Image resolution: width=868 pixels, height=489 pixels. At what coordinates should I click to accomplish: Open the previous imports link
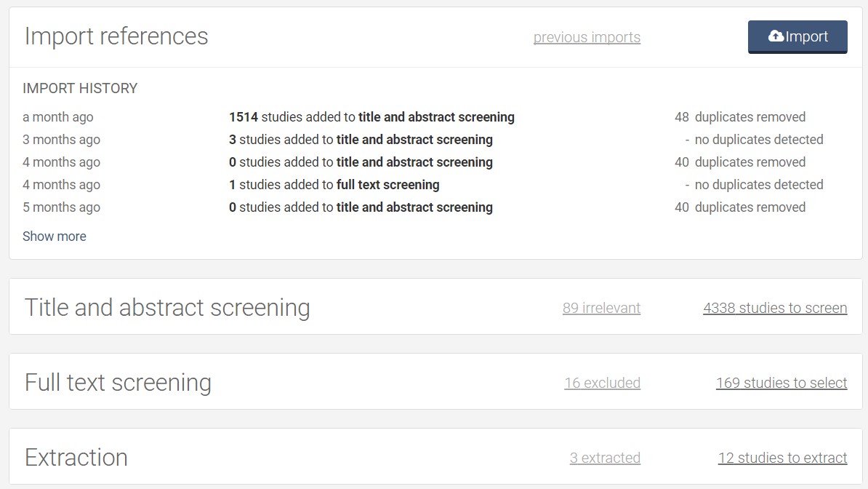click(x=587, y=37)
